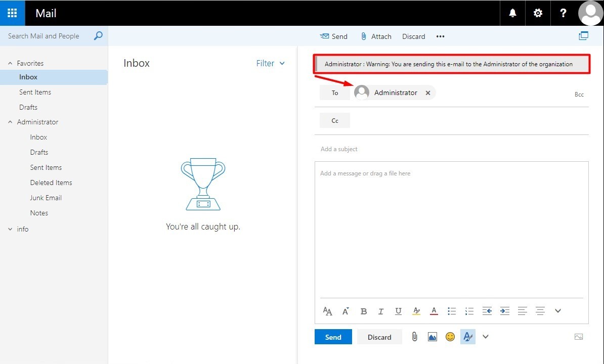This screenshot has height=364, width=604.
Task: Expand more formatting options chevron
Action: coord(558,311)
